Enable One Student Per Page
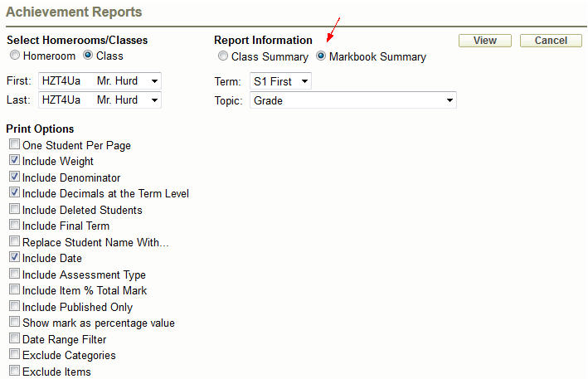Viewport: 588px width, 379px height. [15, 145]
